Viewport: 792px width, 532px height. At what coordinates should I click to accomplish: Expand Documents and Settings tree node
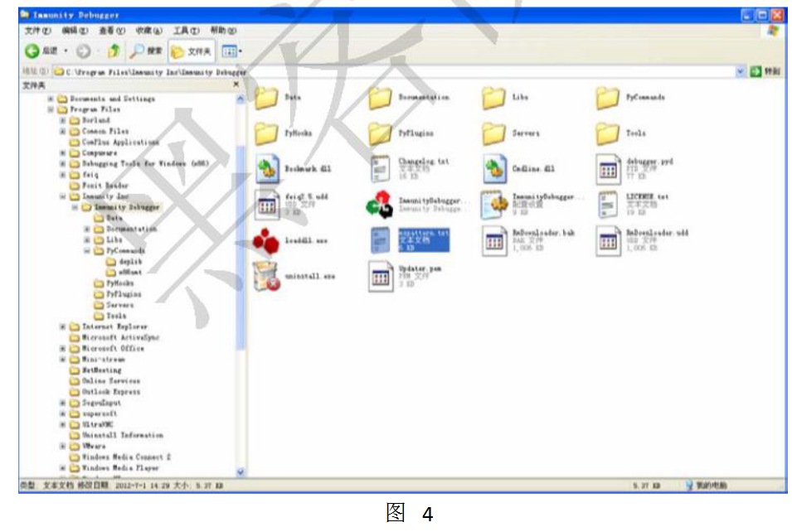51,99
